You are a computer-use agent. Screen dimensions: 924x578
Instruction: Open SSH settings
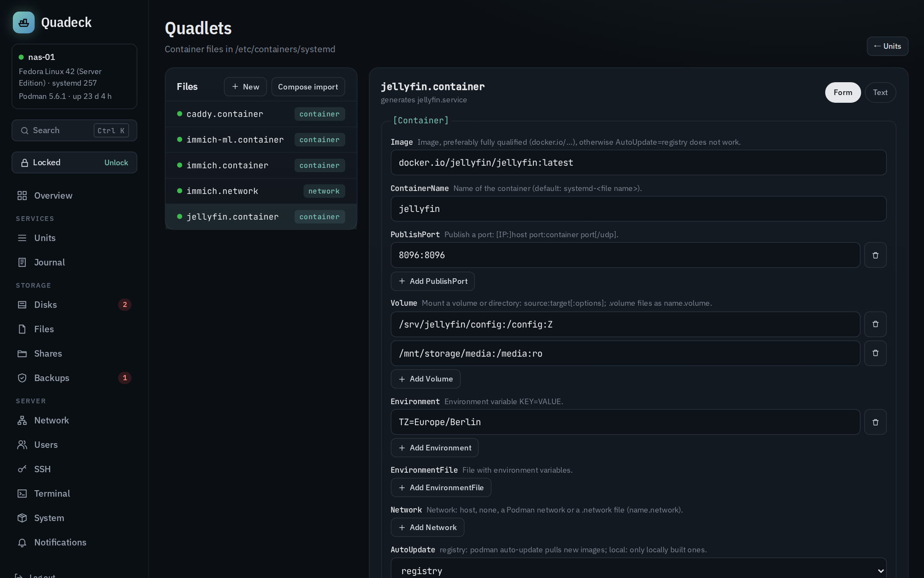coord(74,469)
